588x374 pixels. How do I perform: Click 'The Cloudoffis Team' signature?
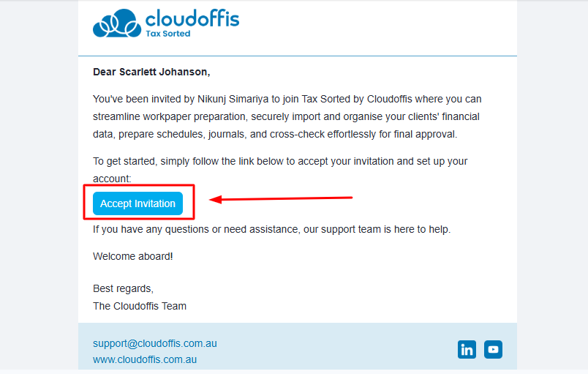click(140, 306)
